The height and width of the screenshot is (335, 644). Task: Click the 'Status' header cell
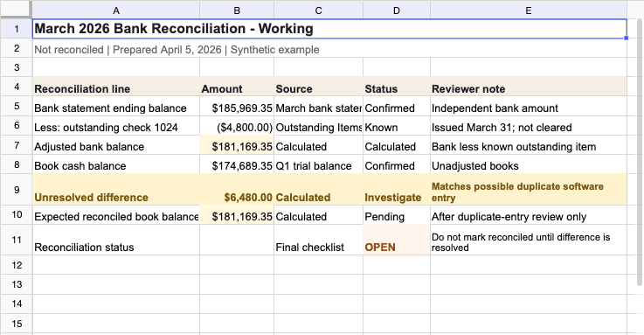point(397,87)
